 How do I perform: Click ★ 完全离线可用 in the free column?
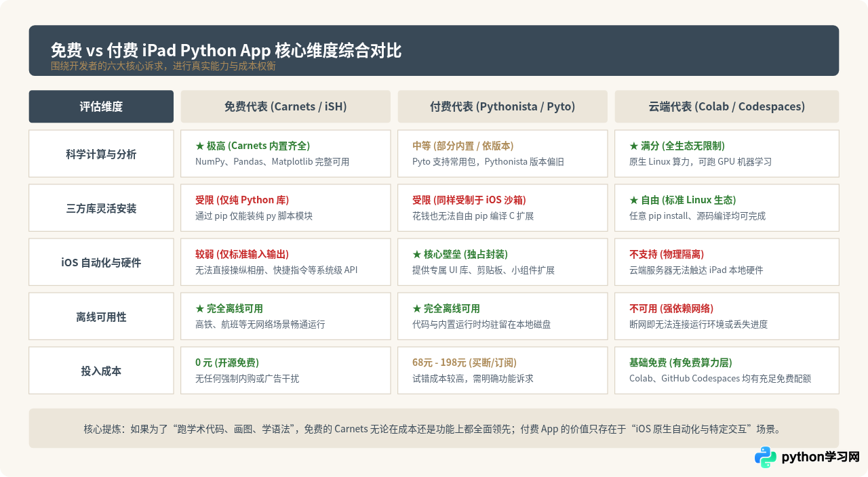(x=285, y=316)
